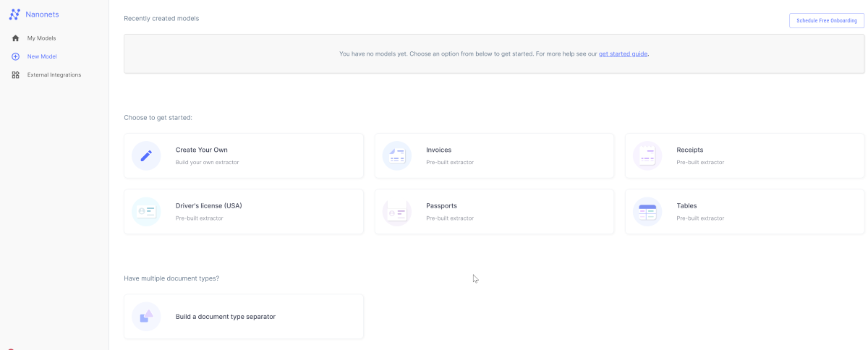Click the pencil icon for Create Your Own

pos(146,155)
